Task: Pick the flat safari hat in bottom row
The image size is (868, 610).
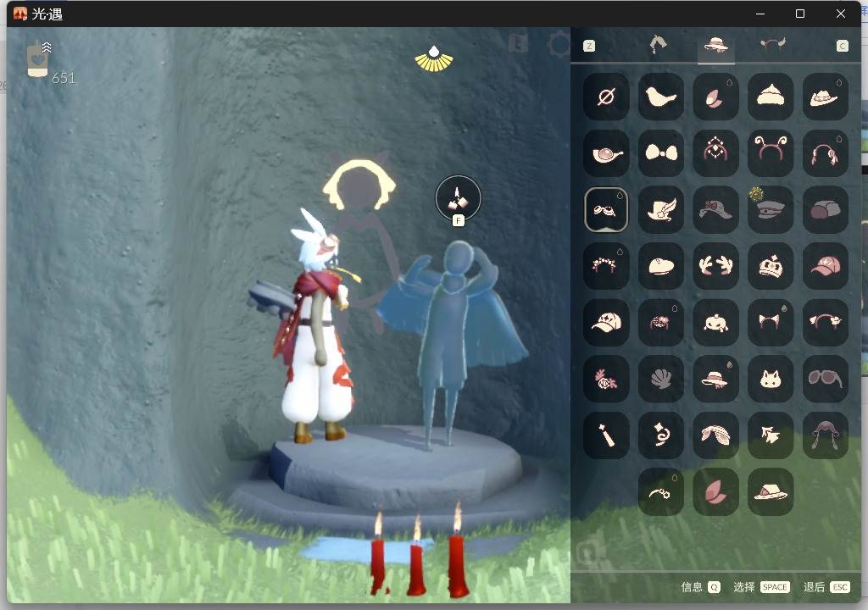Action: [771, 491]
